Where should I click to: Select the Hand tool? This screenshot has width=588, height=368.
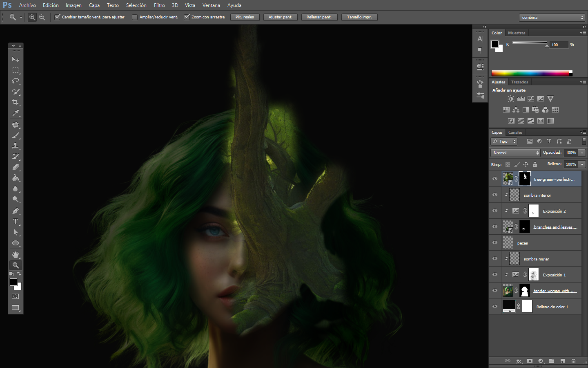[16, 254]
